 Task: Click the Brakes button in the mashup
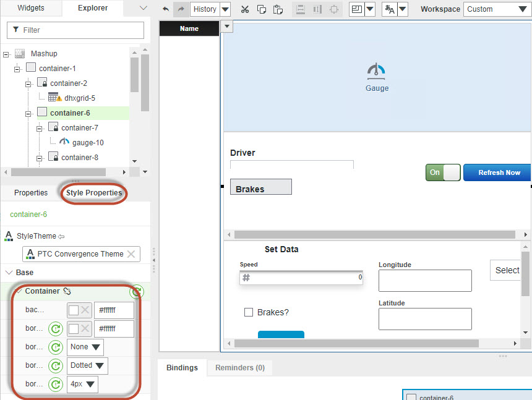(260, 187)
